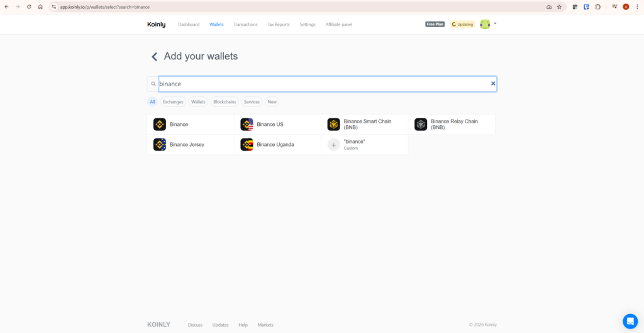
Task: Go forward in the browser
Action: tap(18, 6)
